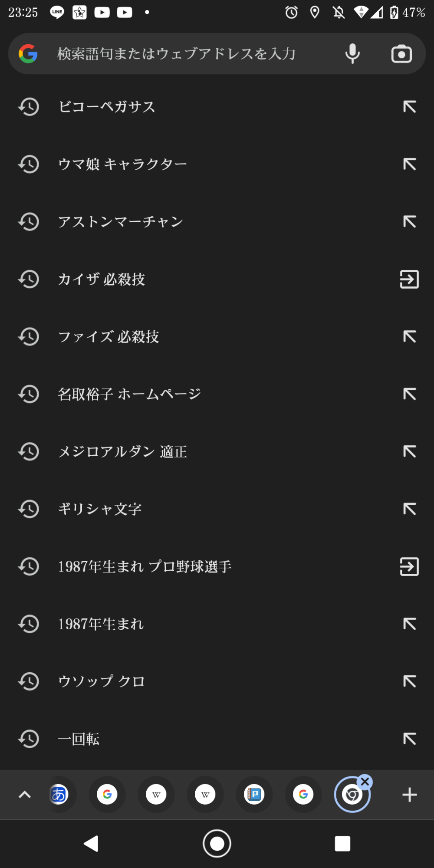Switch to the blue notebook P tab

(254, 795)
